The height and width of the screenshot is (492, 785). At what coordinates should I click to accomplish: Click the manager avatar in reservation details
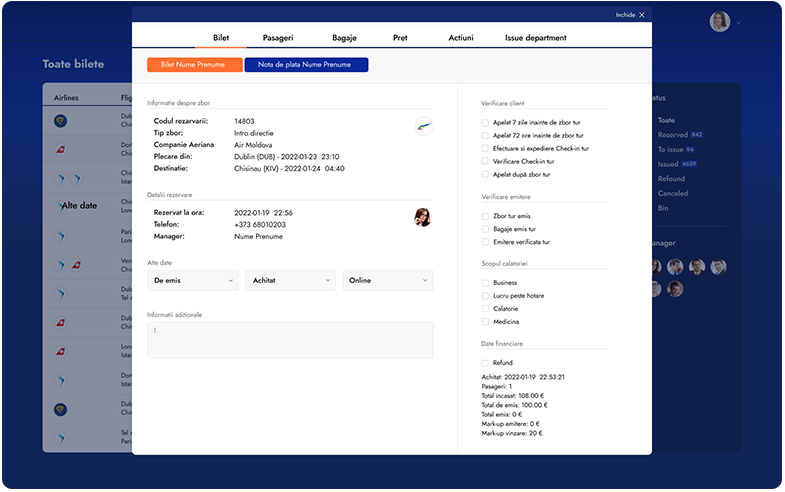423,217
